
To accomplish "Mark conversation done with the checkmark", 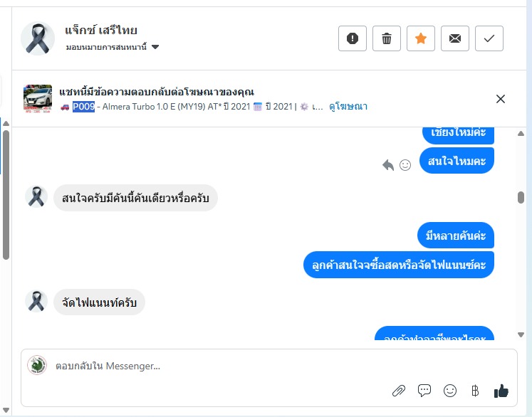I will (489, 38).
